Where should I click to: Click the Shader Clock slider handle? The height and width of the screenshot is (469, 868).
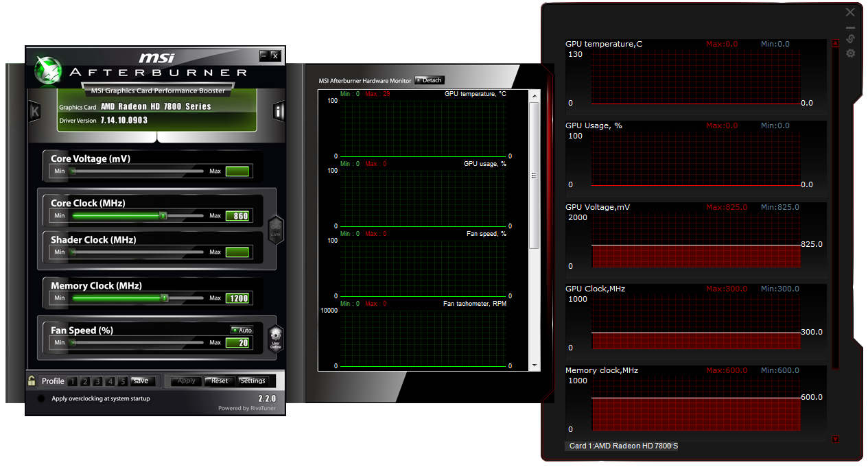(72, 252)
